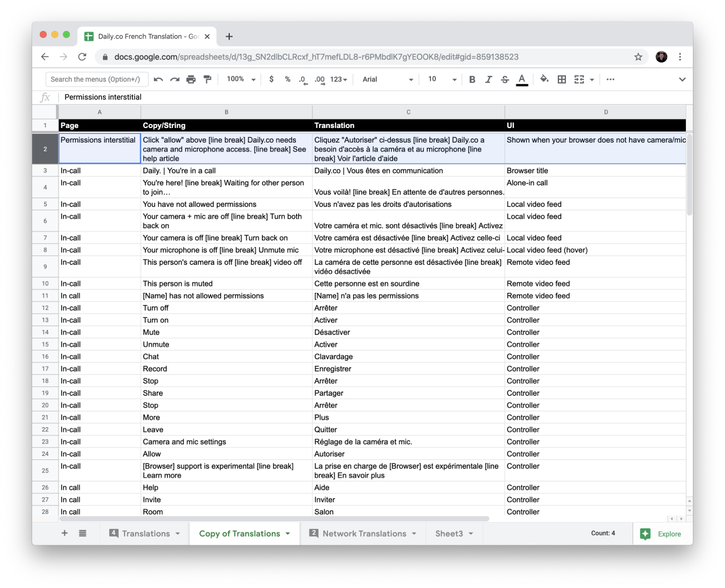Image resolution: width=725 pixels, height=588 pixels.
Task: Open the fill color picker
Action: coord(544,79)
